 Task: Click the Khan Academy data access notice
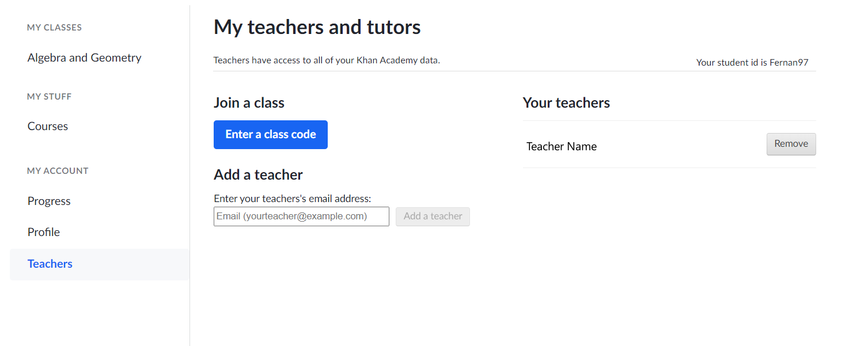(x=327, y=60)
